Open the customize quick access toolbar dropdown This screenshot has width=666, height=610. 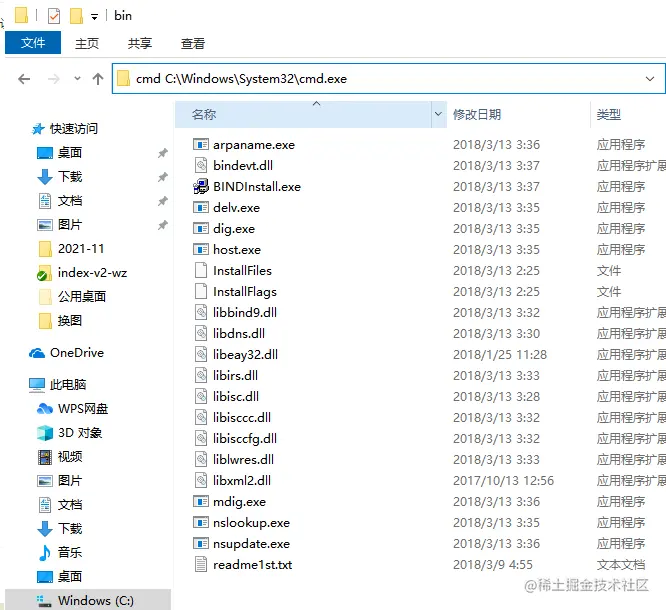pyautogui.click(x=94, y=17)
